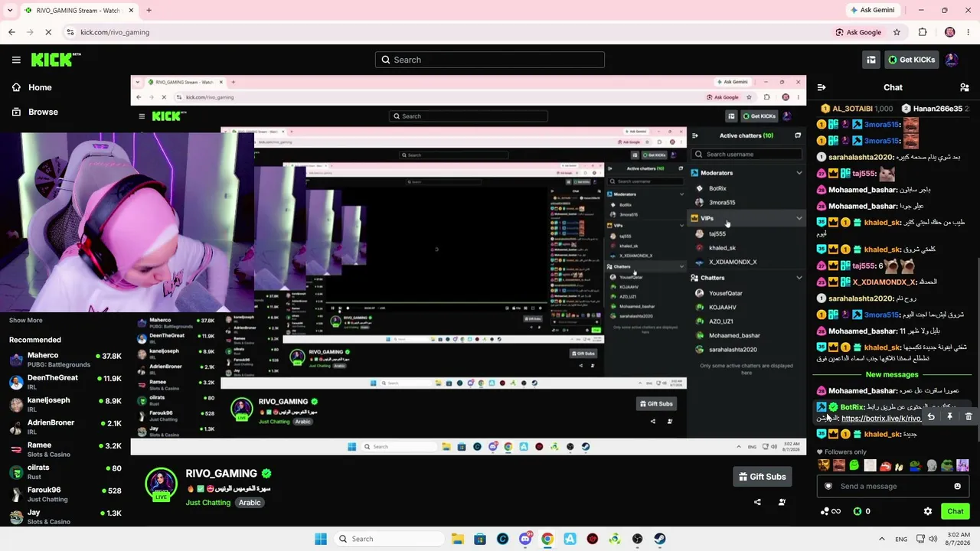Screen dimensions: 980x551
Task: View site information icon in address bar
Action: [70, 32]
